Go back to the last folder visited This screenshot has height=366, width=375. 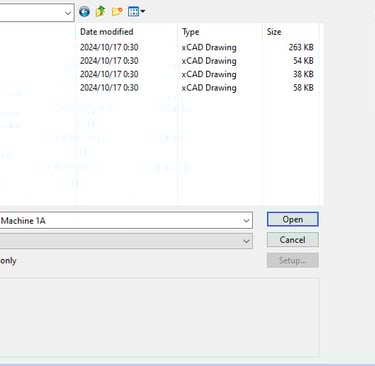point(84,12)
